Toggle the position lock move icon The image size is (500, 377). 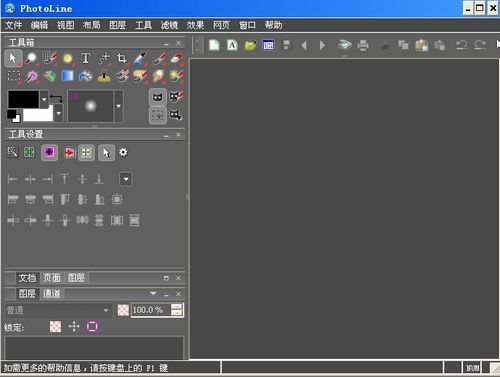click(x=74, y=327)
